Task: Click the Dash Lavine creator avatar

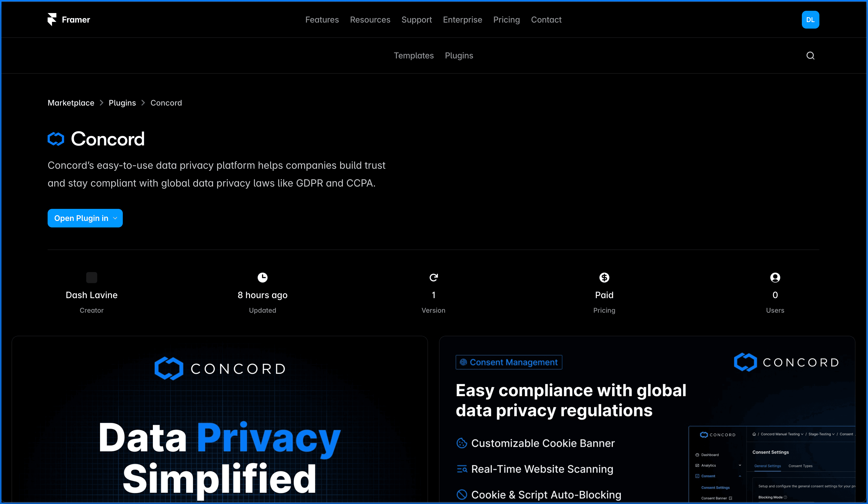Action: 92,278
